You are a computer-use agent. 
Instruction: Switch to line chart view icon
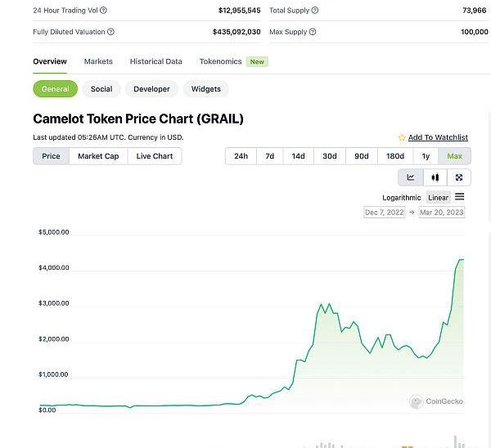pyautogui.click(x=411, y=177)
